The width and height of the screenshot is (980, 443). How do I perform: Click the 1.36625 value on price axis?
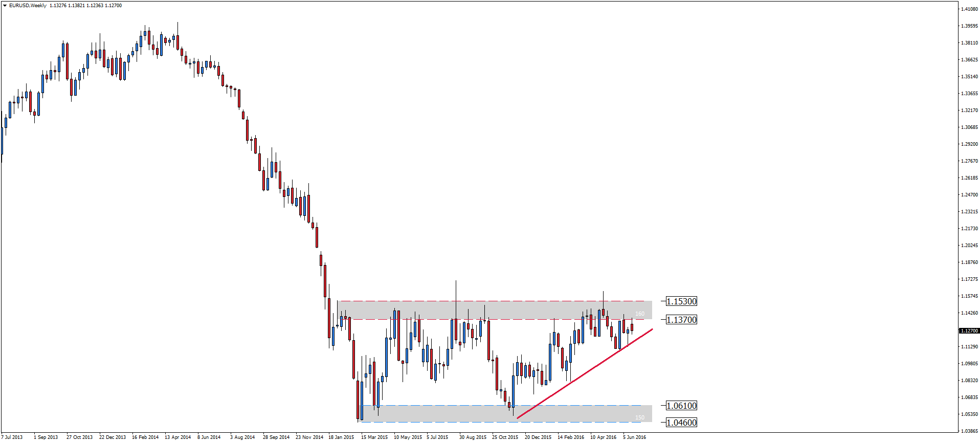tap(969, 60)
